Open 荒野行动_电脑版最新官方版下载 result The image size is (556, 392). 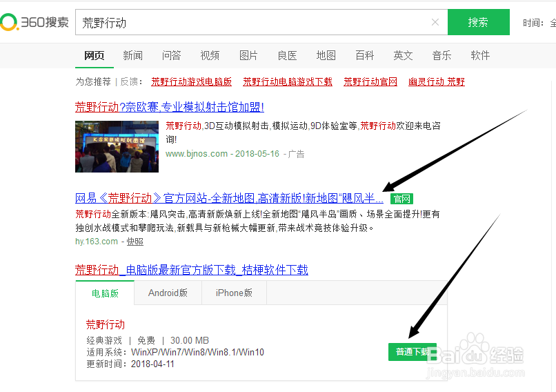coord(192,271)
